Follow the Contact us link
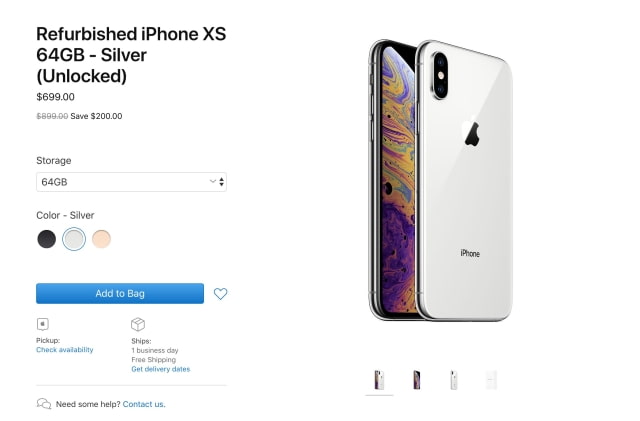640x421 pixels. [x=144, y=404]
